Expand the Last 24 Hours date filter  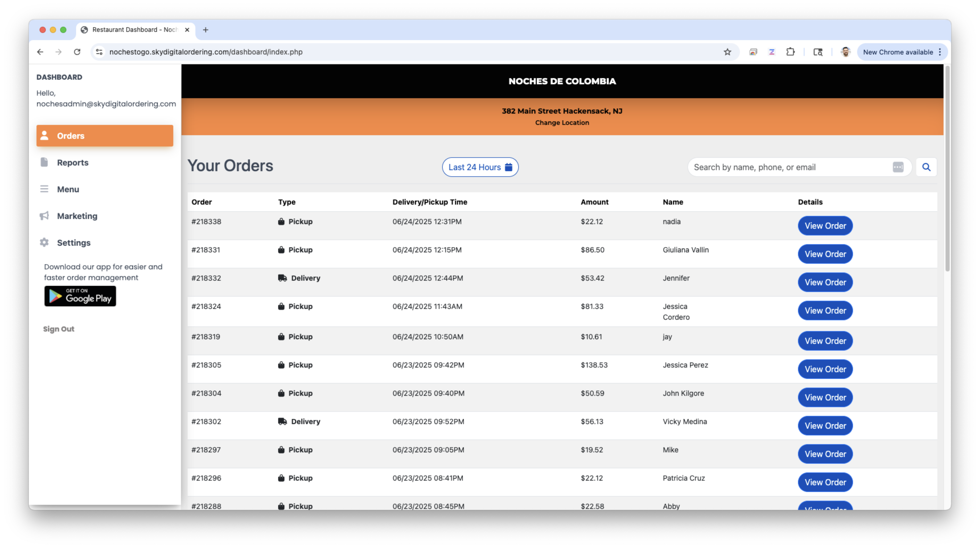(480, 167)
